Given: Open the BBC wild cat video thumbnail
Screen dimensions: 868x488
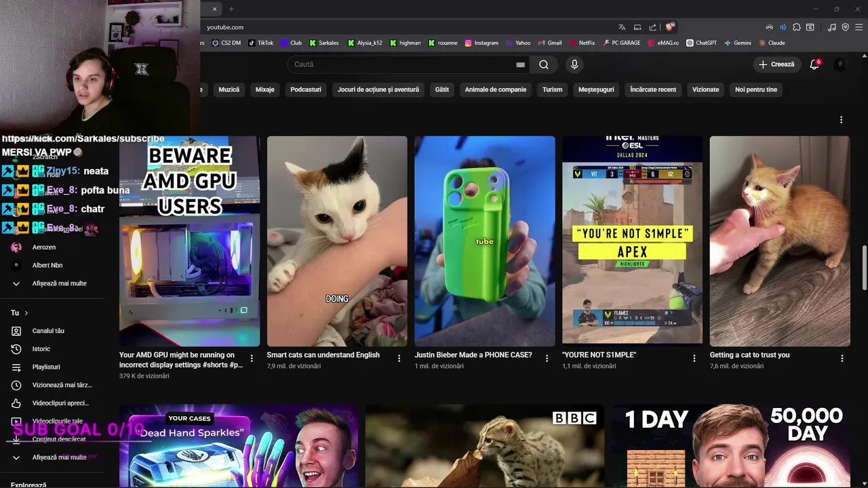Looking at the screenshot, I should pyautogui.click(x=485, y=445).
